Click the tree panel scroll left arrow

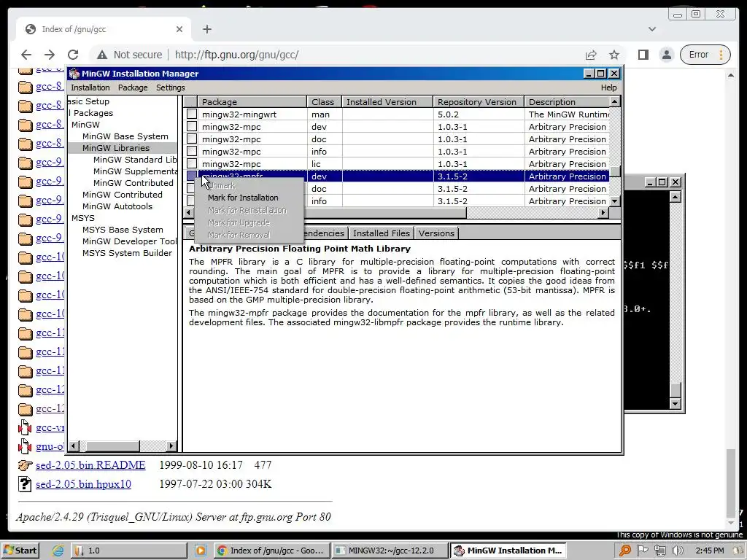74,446
